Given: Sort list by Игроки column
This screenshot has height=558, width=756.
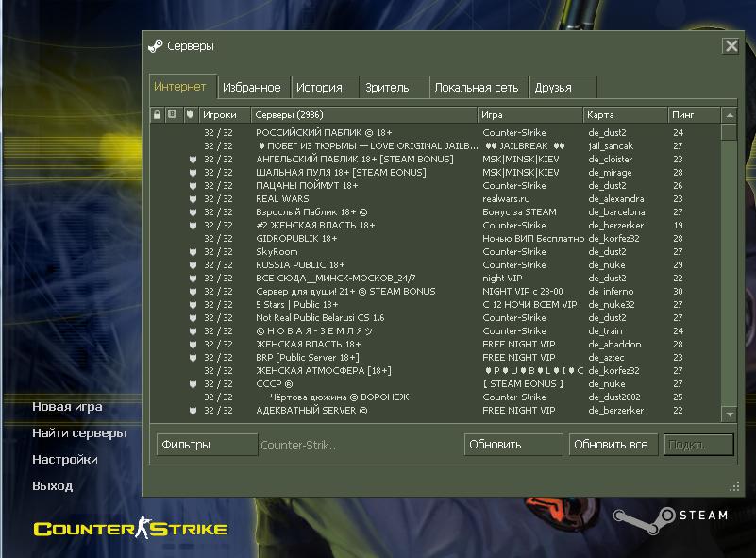Looking at the screenshot, I should point(225,115).
